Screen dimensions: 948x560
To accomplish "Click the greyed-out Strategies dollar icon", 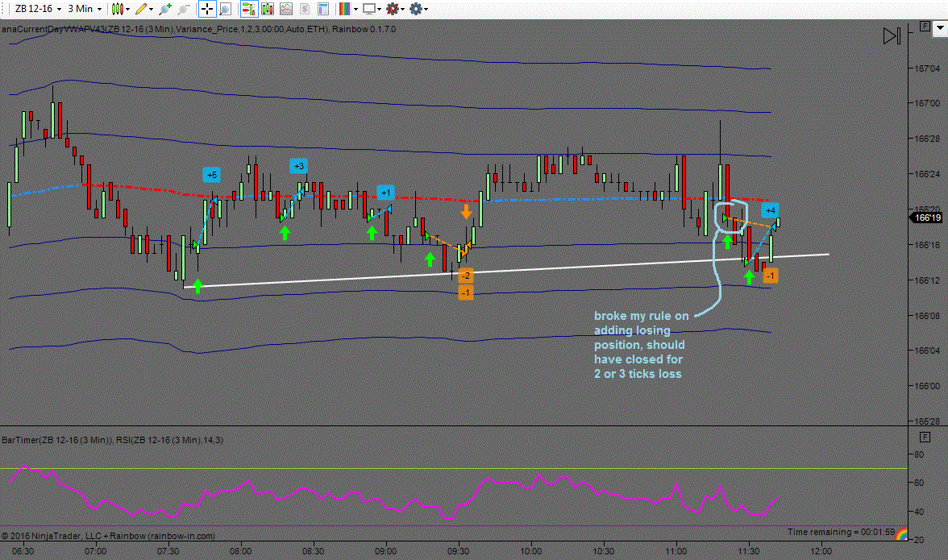I will (x=305, y=9).
